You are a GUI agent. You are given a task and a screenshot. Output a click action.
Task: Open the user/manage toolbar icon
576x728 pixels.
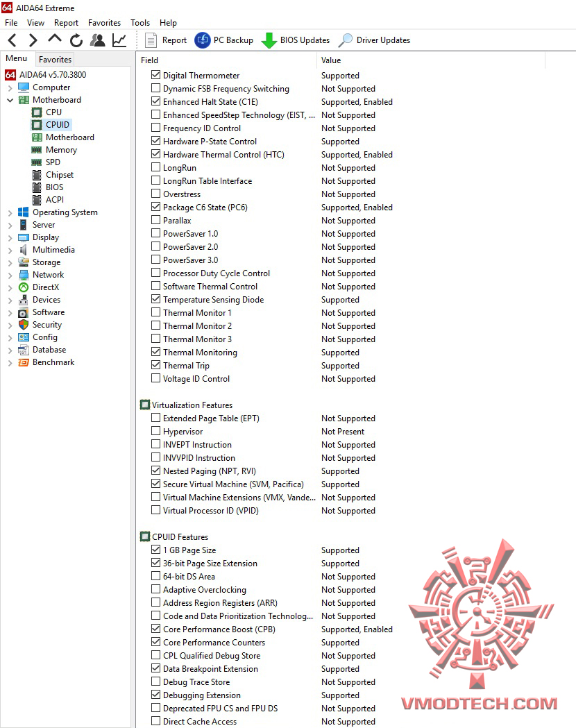pyautogui.click(x=97, y=40)
